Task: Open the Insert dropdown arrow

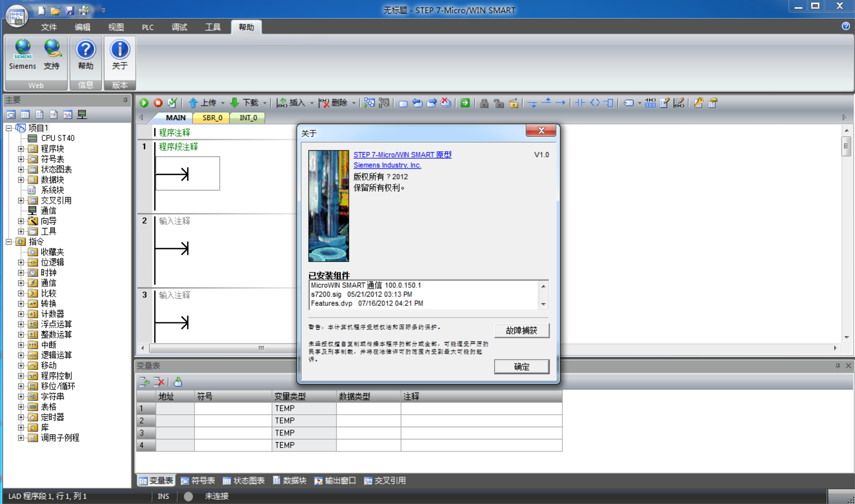Action: [x=312, y=103]
